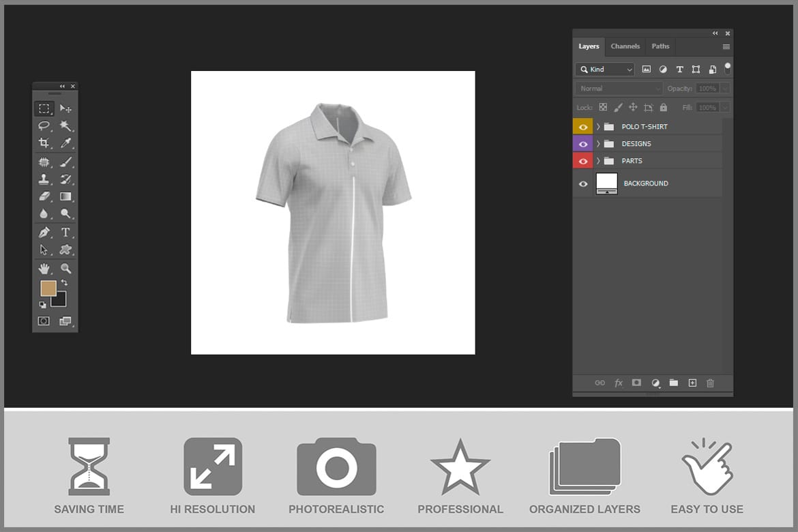798x532 pixels.
Task: Select the Lasso tool
Action: [x=44, y=125]
